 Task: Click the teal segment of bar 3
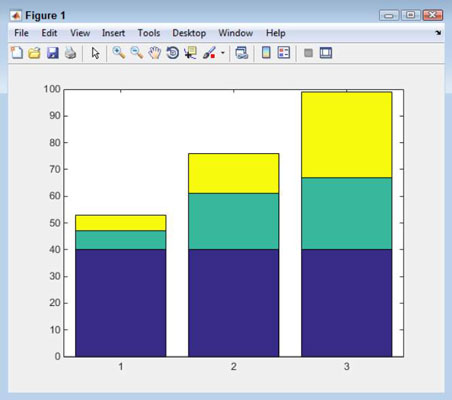tap(347, 213)
